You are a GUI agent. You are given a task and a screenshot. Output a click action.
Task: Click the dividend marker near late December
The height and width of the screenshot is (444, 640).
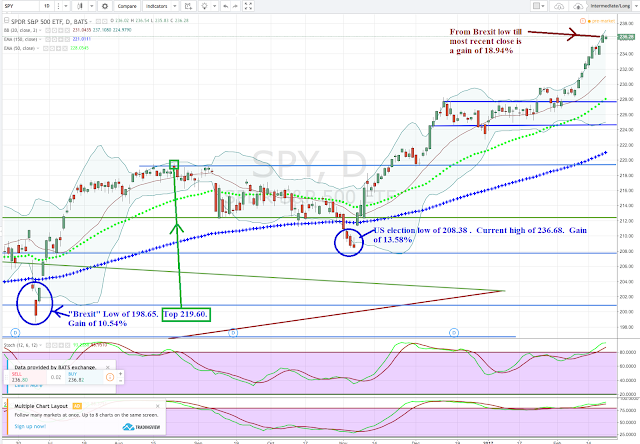pos(454,333)
